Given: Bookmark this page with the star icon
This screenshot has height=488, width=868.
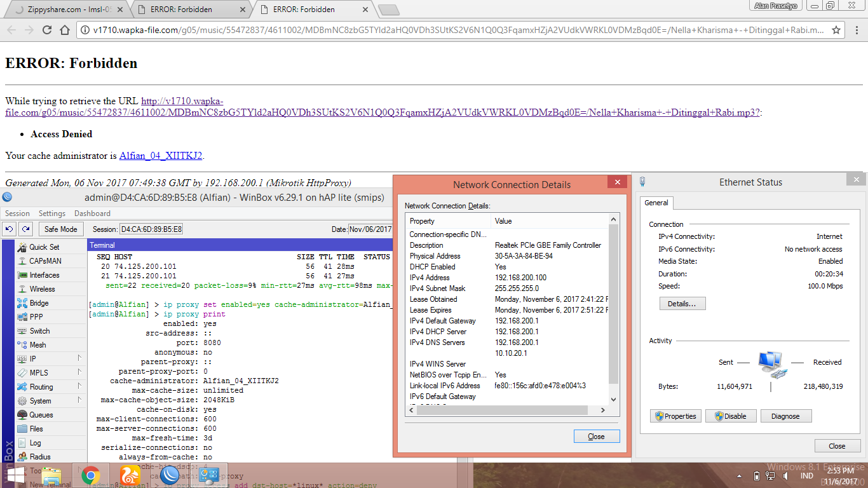Looking at the screenshot, I should 836,30.
